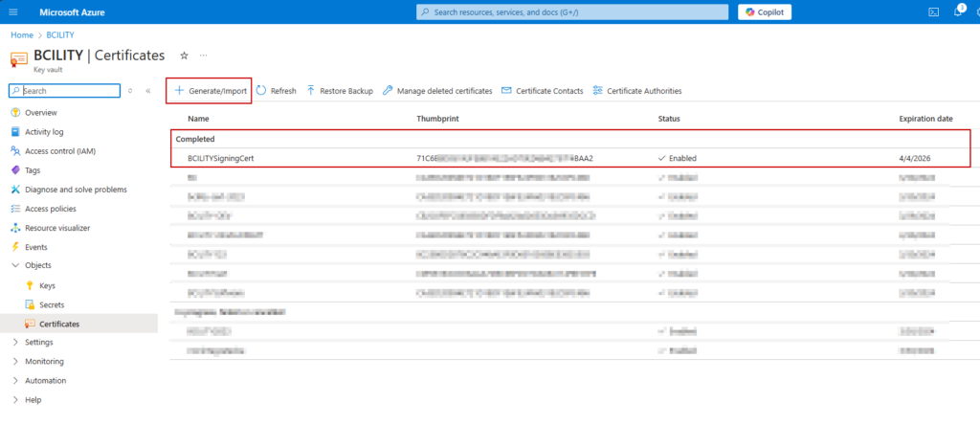Focus the global search resources box
980x426 pixels.
pyautogui.click(x=572, y=11)
